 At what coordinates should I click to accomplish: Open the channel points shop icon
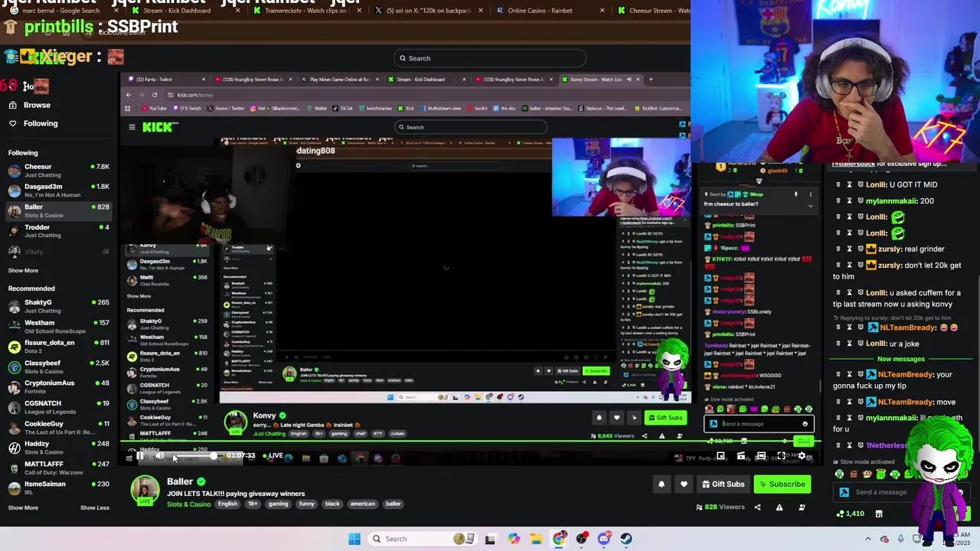point(879,514)
